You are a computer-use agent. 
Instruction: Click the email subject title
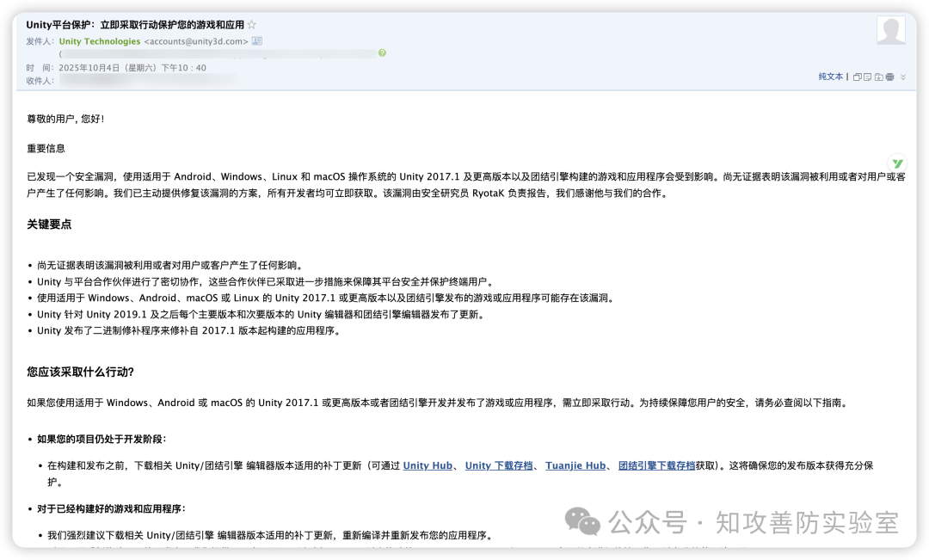pos(135,24)
